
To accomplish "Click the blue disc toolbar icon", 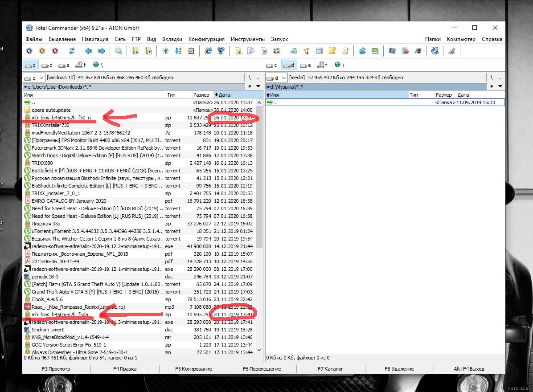I will pos(435,51).
